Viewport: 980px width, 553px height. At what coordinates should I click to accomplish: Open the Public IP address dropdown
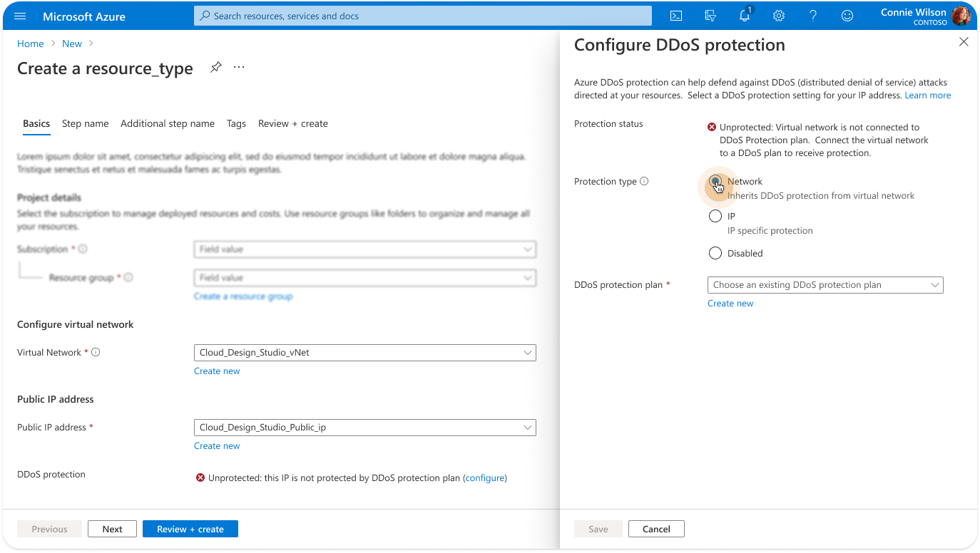tap(365, 428)
